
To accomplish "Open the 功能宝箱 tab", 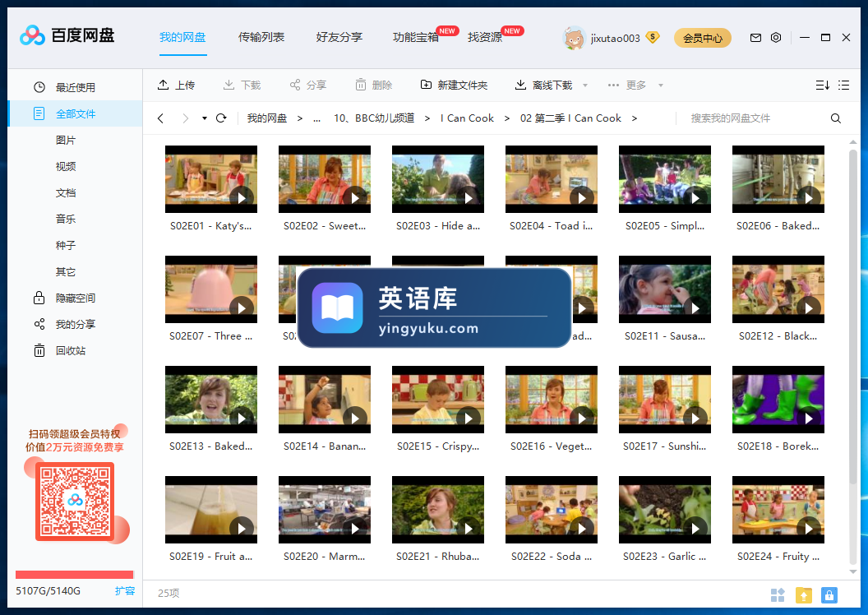I will point(416,38).
